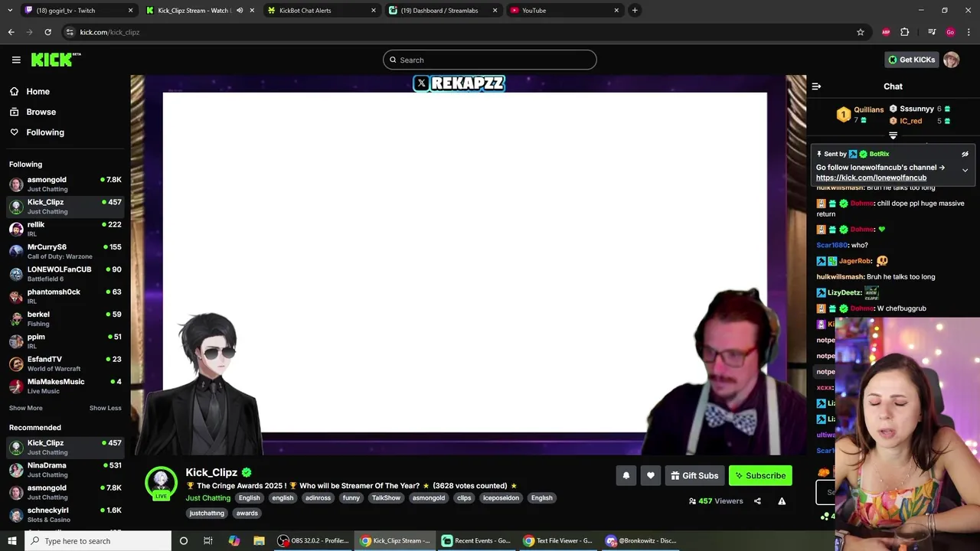Image resolution: width=980 pixels, height=551 pixels.
Task: Click the Kick_Clipz channel avatar
Action: pos(161,483)
